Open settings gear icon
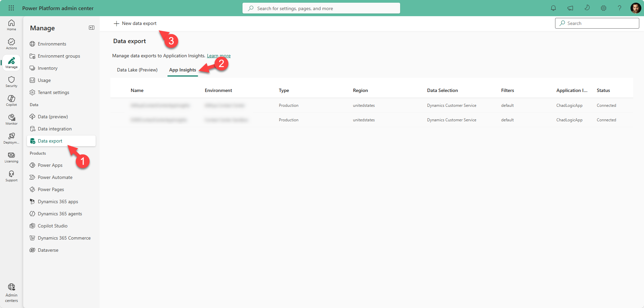The height and width of the screenshot is (308, 644). (604, 8)
